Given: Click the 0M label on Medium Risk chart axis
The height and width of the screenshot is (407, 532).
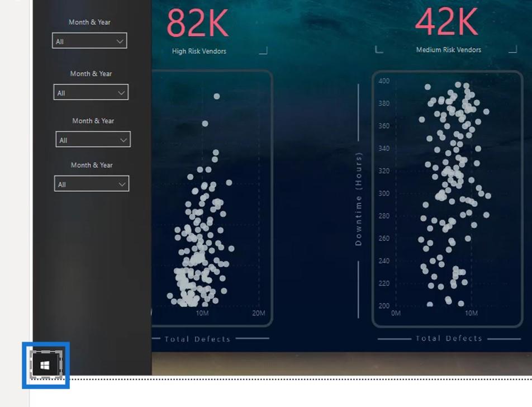Looking at the screenshot, I should (396, 313).
